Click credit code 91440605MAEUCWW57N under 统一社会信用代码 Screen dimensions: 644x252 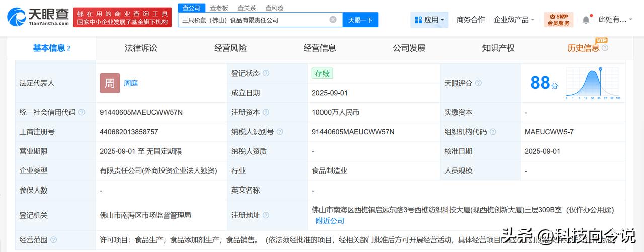(141, 112)
